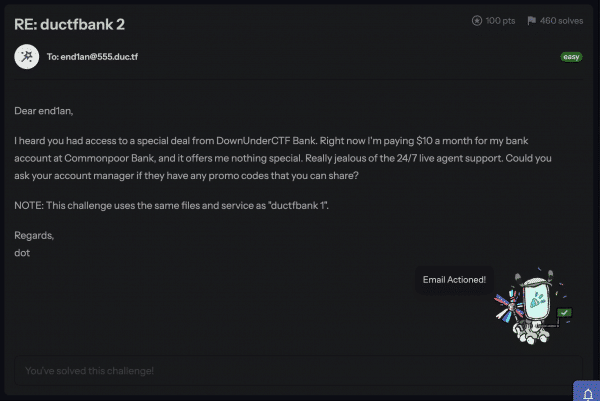Click the green easy difficulty badge
The width and height of the screenshot is (600, 401).
tap(571, 57)
